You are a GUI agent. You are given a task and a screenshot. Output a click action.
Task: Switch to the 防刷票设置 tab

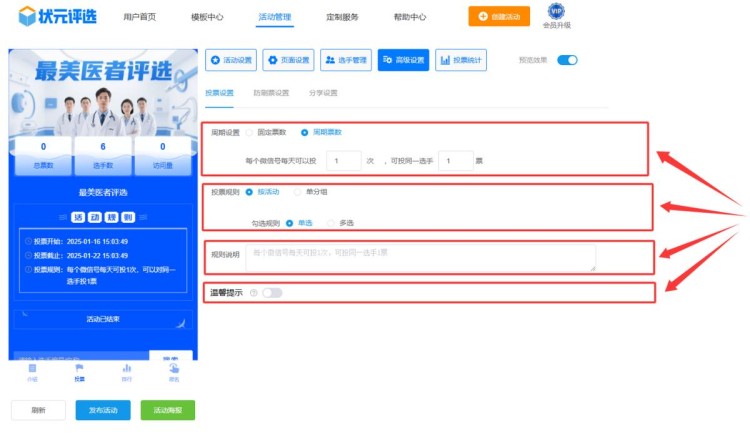[x=271, y=93]
